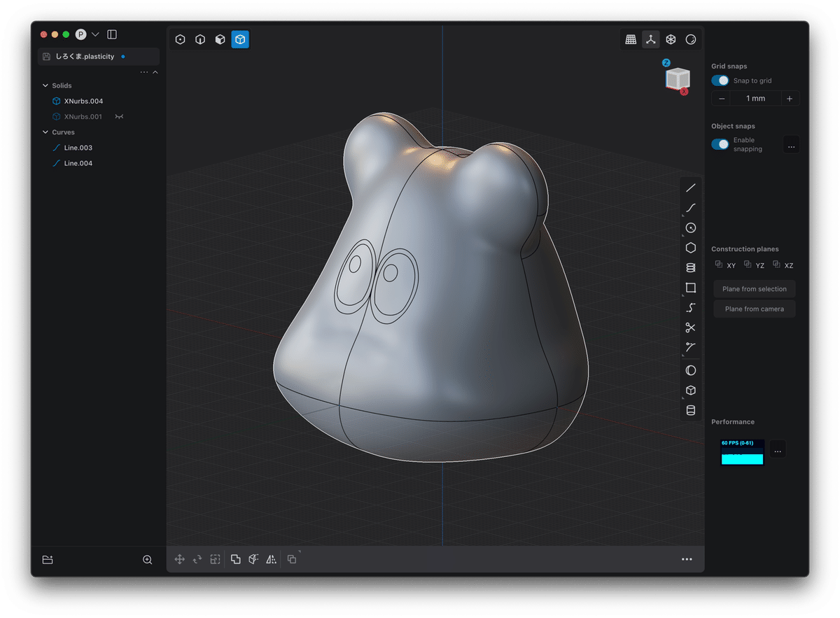Click Plane from selection button

755,289
